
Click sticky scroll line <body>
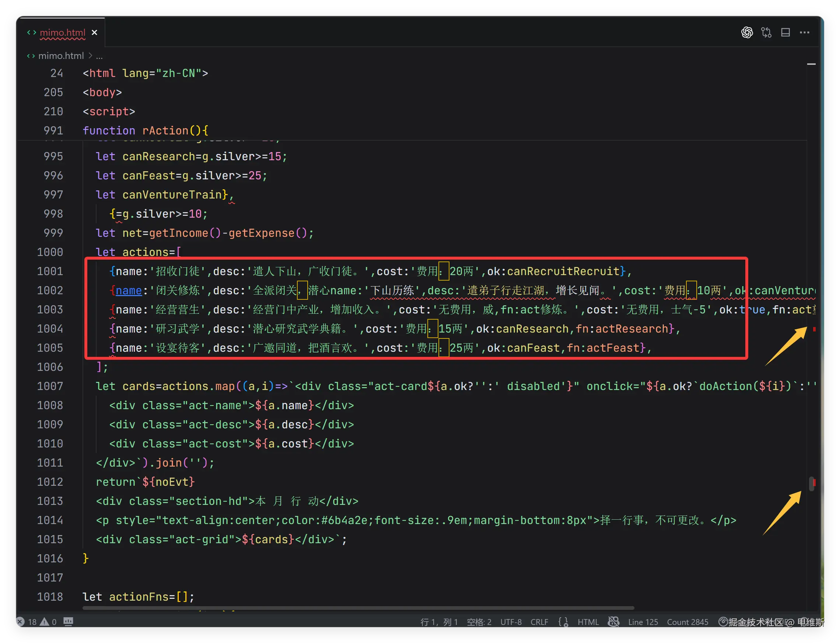[102, 92]
